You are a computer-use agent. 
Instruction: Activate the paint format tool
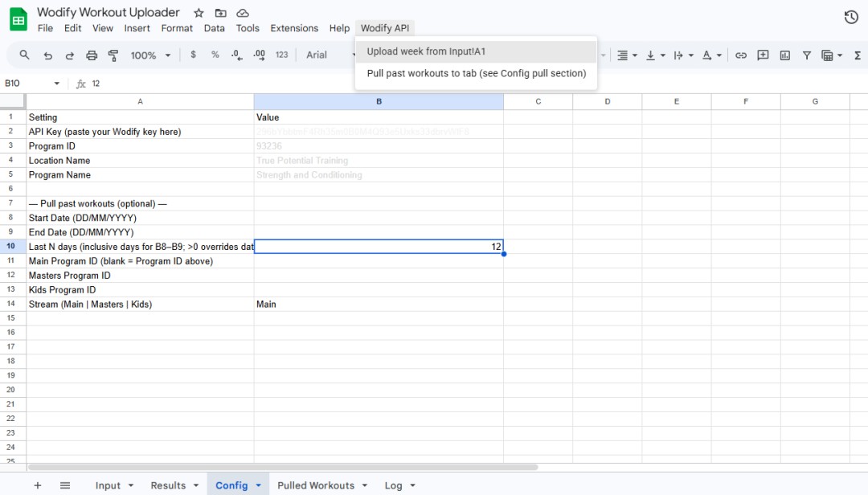pos(113,55)
